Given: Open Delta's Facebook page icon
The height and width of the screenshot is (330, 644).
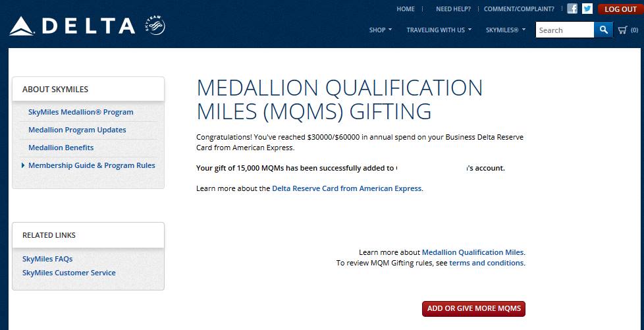Looking at the screenshot, I should tap(572, 9).
